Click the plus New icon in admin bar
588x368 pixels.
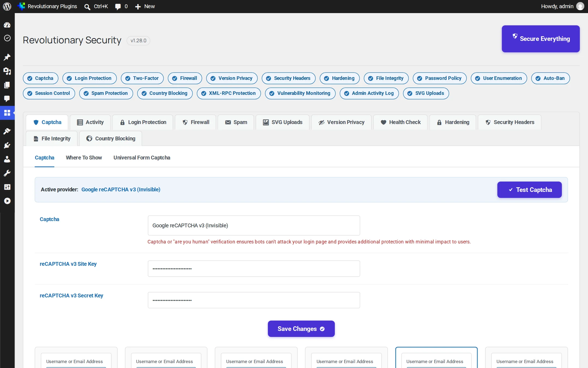click(138, 7)
